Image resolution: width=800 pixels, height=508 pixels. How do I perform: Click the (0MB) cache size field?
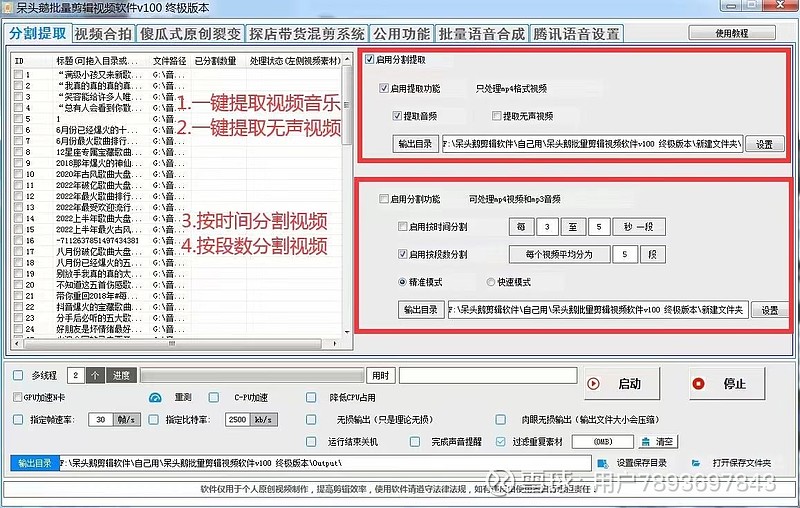coord(603,442)
